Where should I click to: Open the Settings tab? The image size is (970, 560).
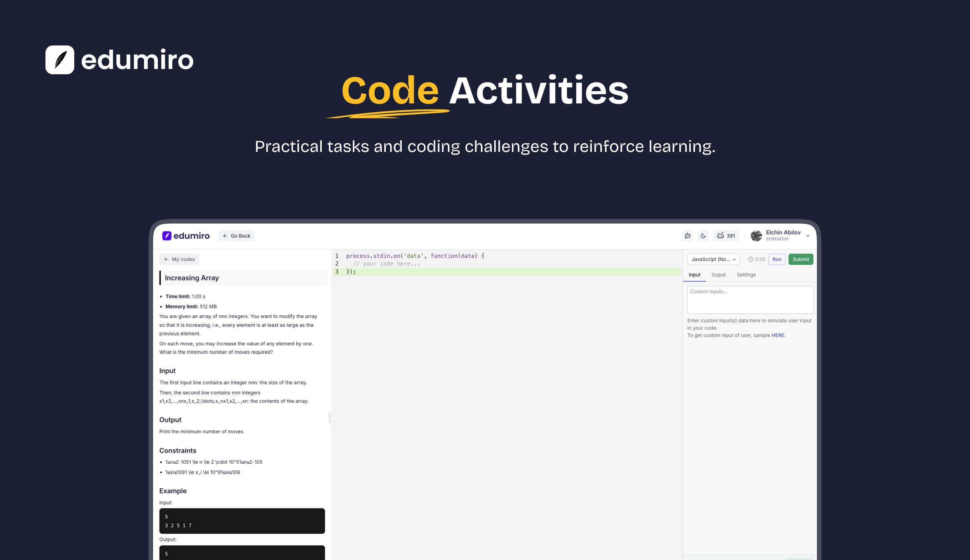(746, 275)
